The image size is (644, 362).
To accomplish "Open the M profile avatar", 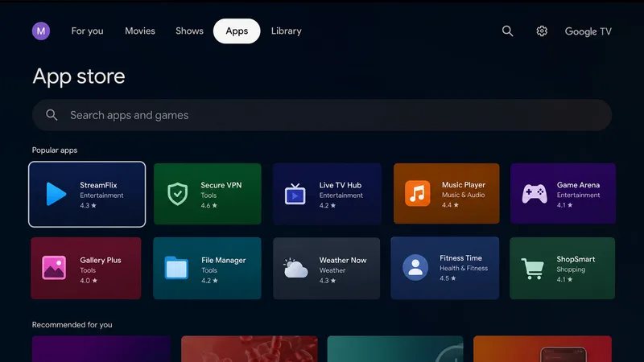I will tap(41, 31).
